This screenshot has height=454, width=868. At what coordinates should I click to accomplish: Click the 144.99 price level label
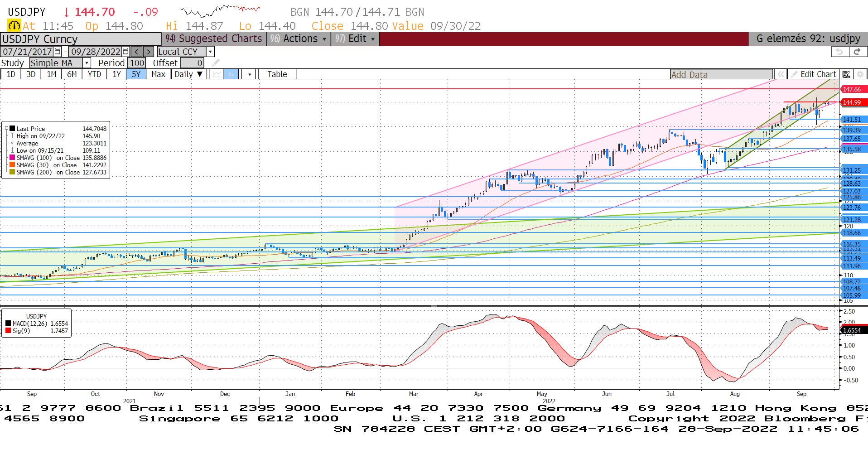click(x=854, y=102)
